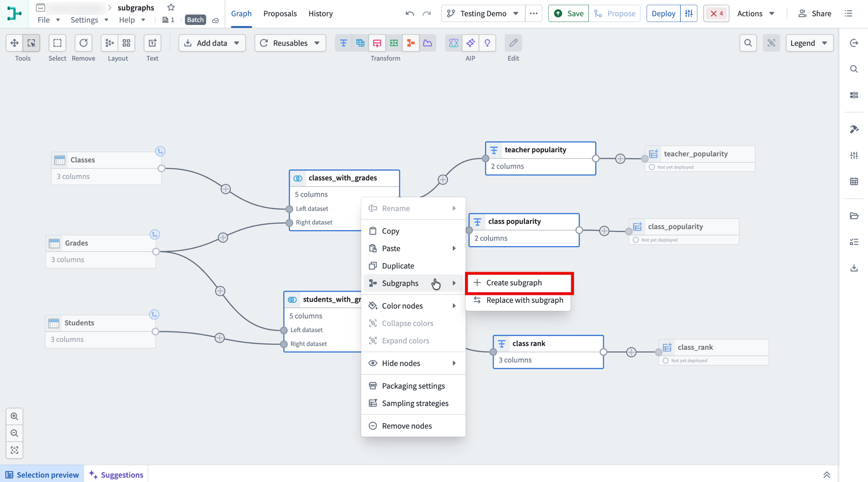This screenshot has height=482, width=868.
Task: Open the Settings menu
Action: (x=89, y=20)
